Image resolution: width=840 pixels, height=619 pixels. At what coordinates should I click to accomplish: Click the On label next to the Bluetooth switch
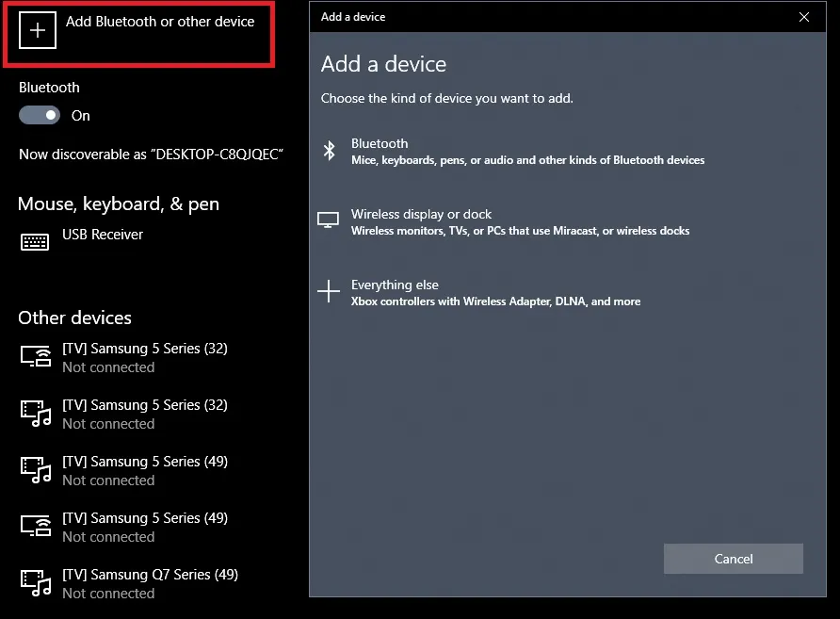tap(81, 116)
